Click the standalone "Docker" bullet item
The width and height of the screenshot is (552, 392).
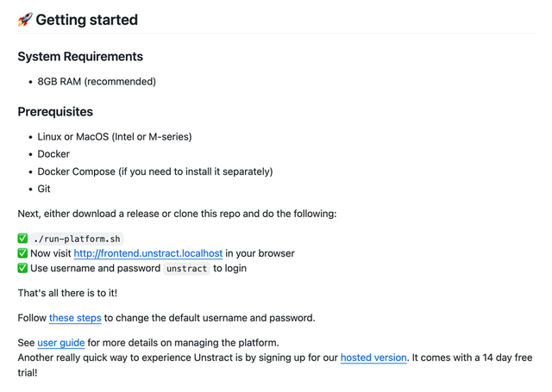click(x=53, y=154)
